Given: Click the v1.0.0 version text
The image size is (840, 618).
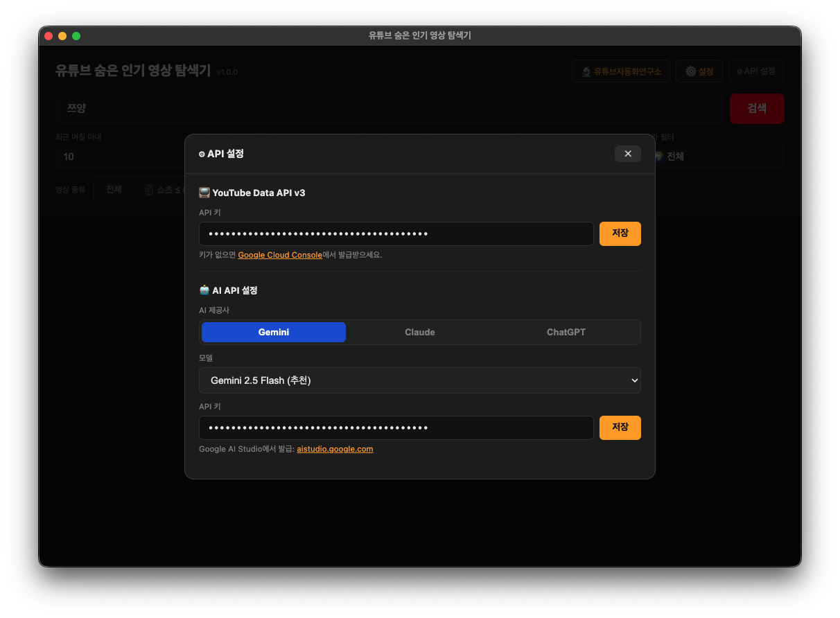Looking at the screenshot, I should tap(227, 72).
